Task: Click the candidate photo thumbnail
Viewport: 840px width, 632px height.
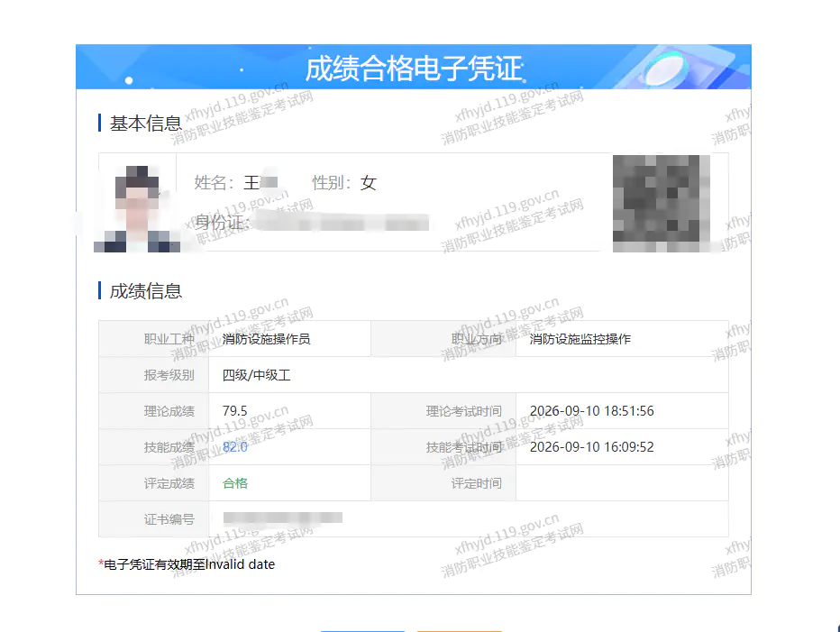Action: click(137, 209)
